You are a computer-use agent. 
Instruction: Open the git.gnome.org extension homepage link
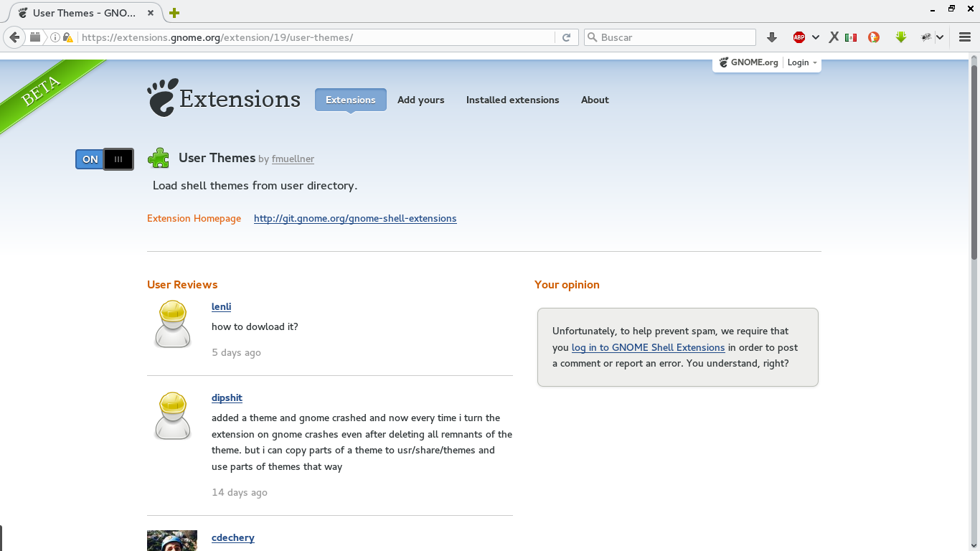point(355,218)
